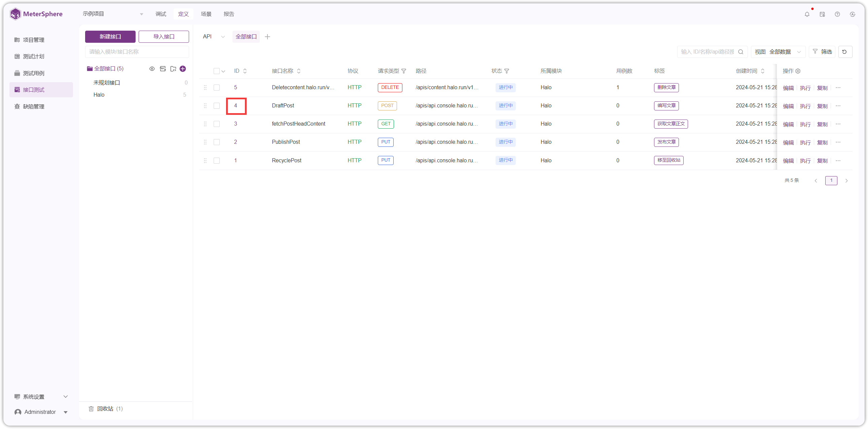Open the API protocol dropdown
Image resolution: width=868 pixels, height=429 pixels.
[x=214, y=37]
